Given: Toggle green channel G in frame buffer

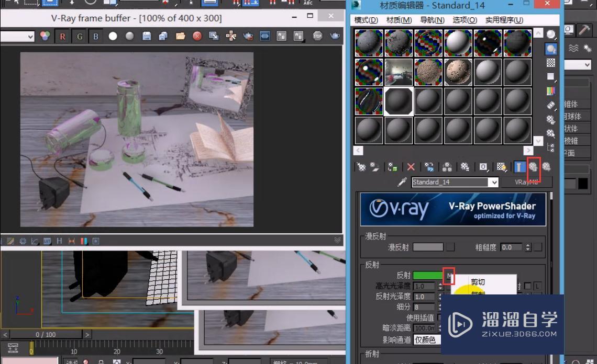Looking at the screenshot, I should 79,36.
